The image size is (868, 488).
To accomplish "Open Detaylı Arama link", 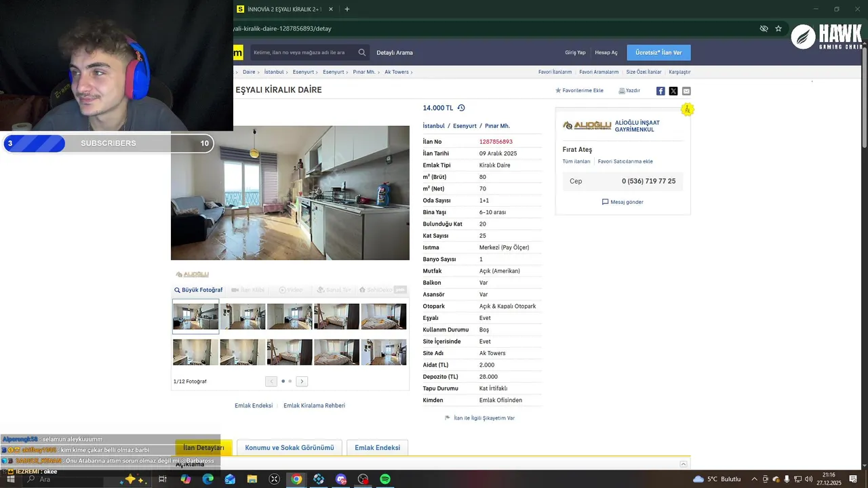I will coord(395,53).
